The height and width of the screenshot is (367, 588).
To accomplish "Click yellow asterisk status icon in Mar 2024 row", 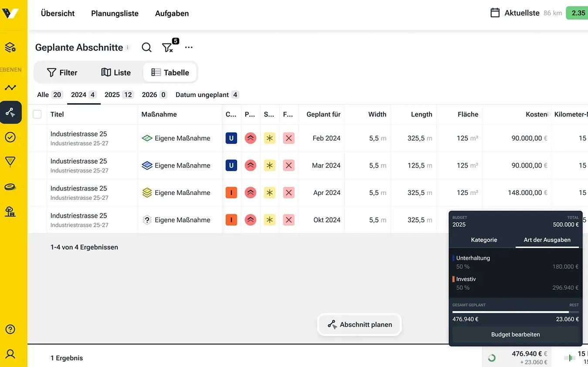I will click(270, 165).
